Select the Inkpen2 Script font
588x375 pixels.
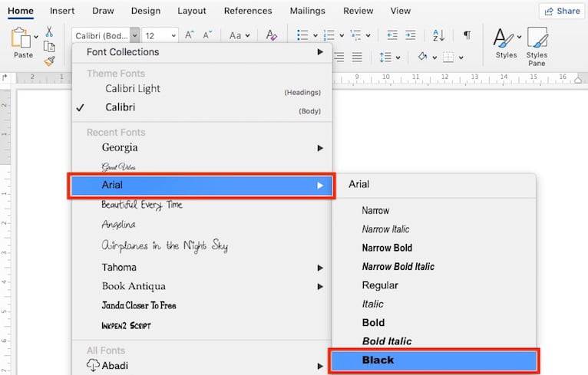tap(202, 325)
